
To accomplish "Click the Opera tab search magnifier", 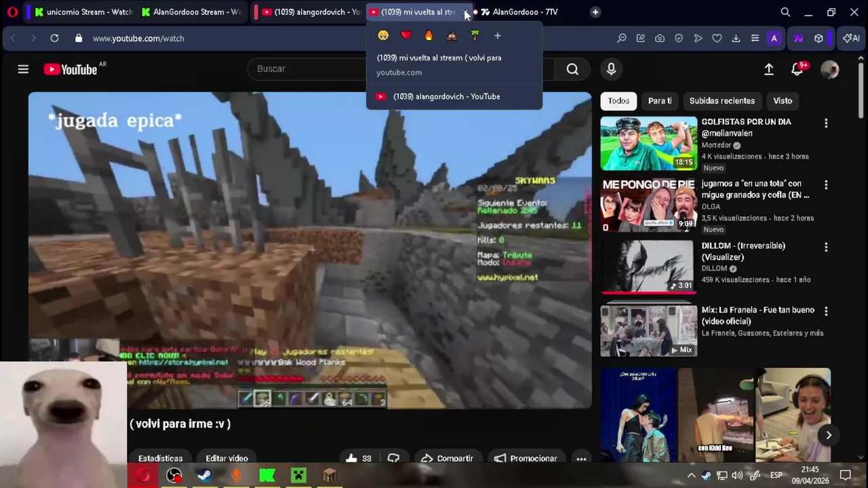I will [785, 12].
